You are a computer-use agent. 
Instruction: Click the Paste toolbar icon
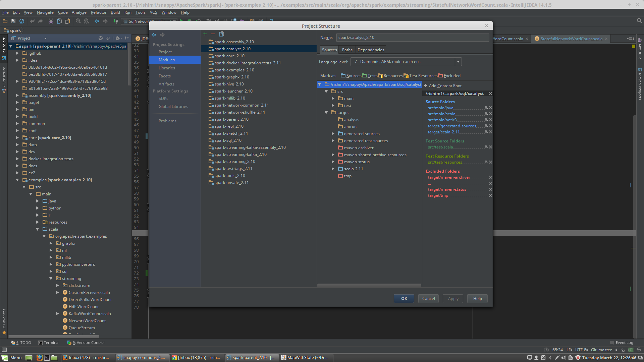coord(68,21)
